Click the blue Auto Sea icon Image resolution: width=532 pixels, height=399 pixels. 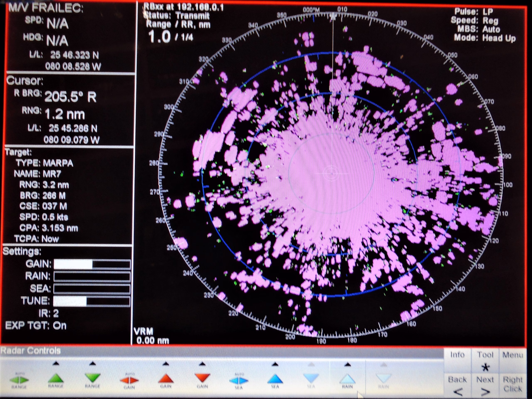[239, 381]
